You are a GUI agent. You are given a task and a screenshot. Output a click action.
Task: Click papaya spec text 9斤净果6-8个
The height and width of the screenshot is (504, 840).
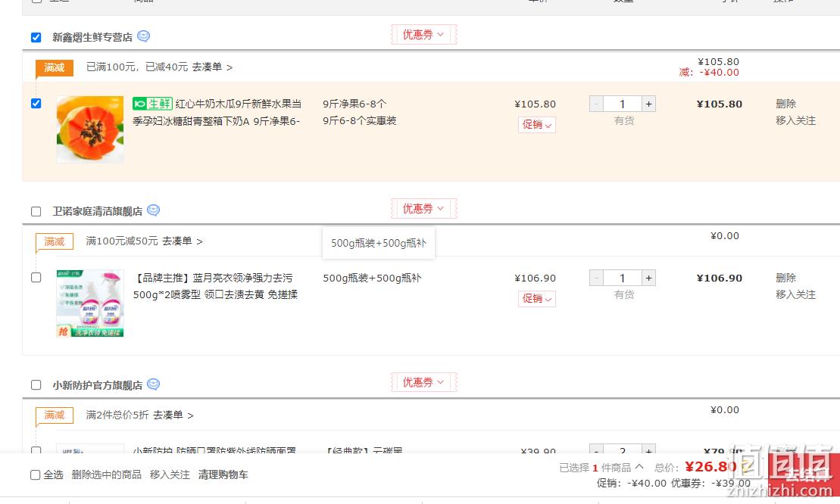tap(354, 104)
